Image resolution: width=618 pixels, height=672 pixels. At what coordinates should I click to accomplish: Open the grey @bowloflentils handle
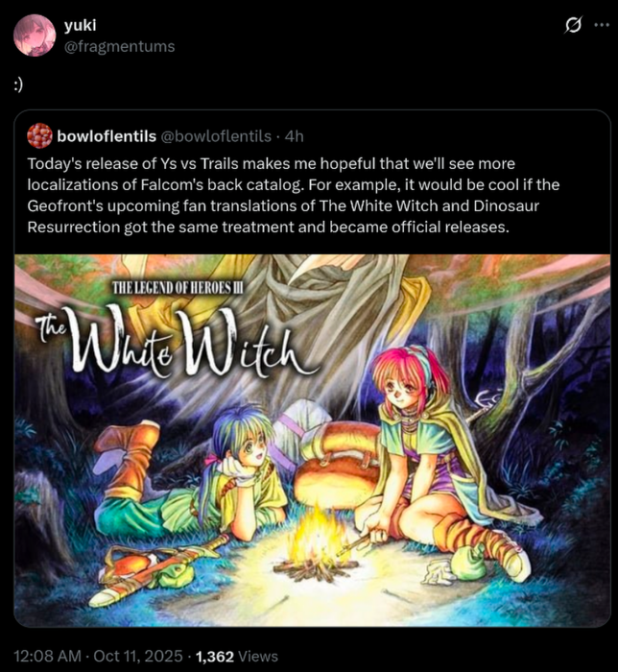point(216,136)
